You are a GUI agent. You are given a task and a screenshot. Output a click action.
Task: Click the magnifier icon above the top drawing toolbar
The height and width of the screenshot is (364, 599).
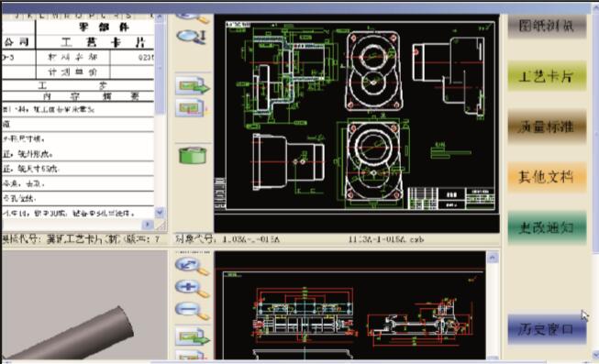pyautogui.click(x=192, y=37)
